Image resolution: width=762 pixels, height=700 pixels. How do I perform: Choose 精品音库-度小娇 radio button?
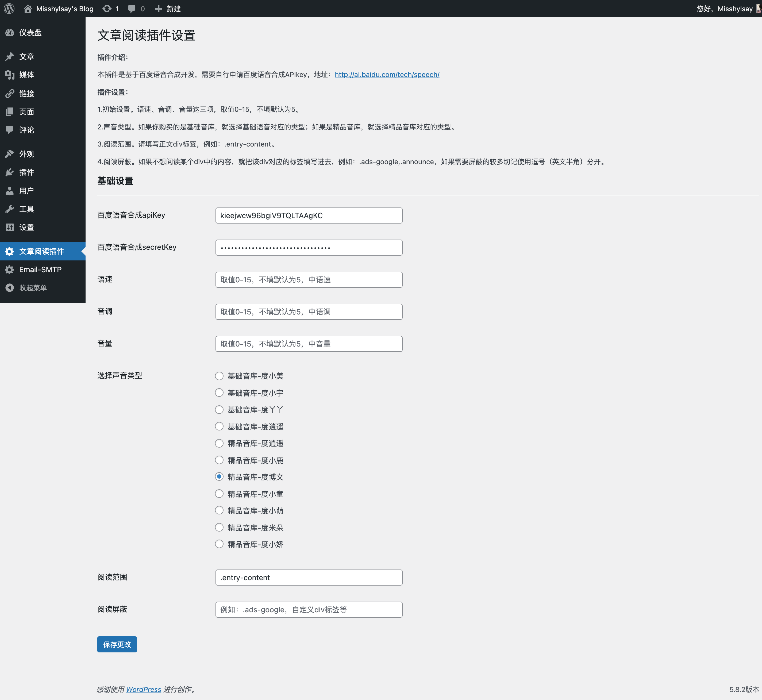(x=219, y=544)
